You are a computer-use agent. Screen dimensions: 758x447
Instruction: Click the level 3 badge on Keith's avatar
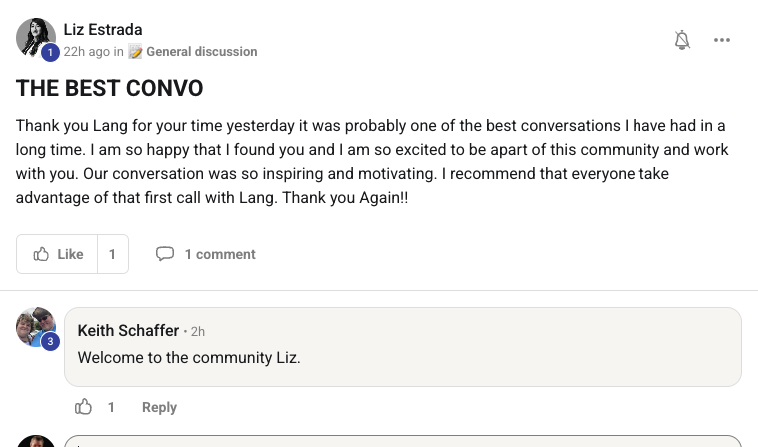coord(50,342)
